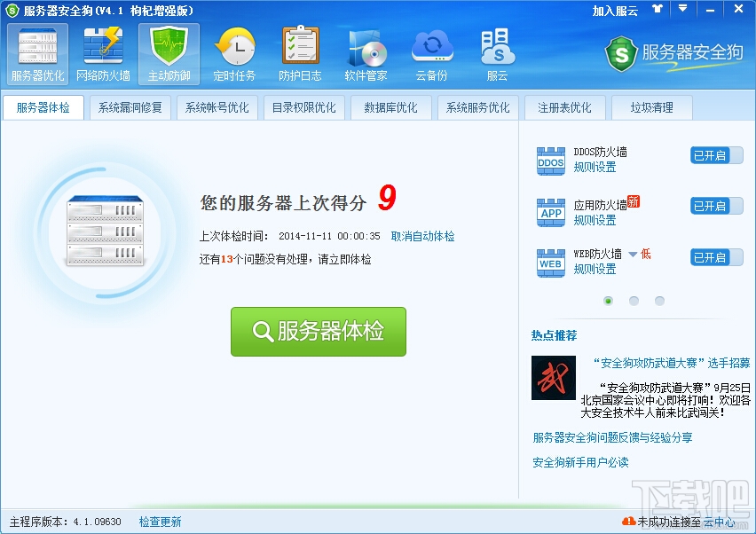Click the DDOS wall icon
The width and height of the screenshot is (756, 534).
coord(551,161)
